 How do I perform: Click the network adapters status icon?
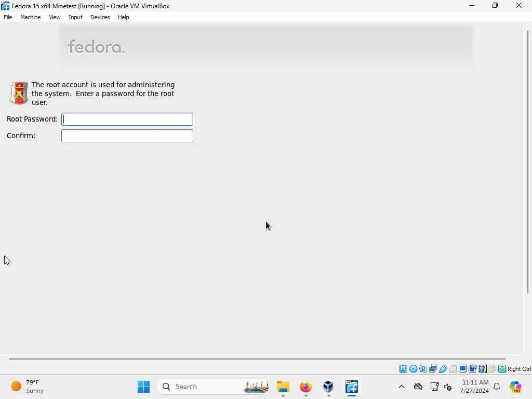pos(433,369)
